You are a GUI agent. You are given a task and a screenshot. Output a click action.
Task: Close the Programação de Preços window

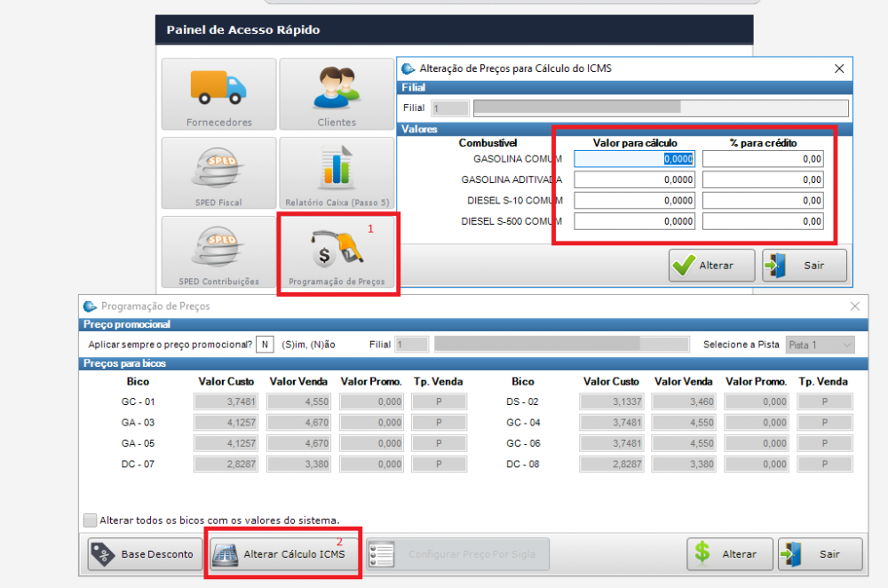pyautogui.click(x=855, y=306)
